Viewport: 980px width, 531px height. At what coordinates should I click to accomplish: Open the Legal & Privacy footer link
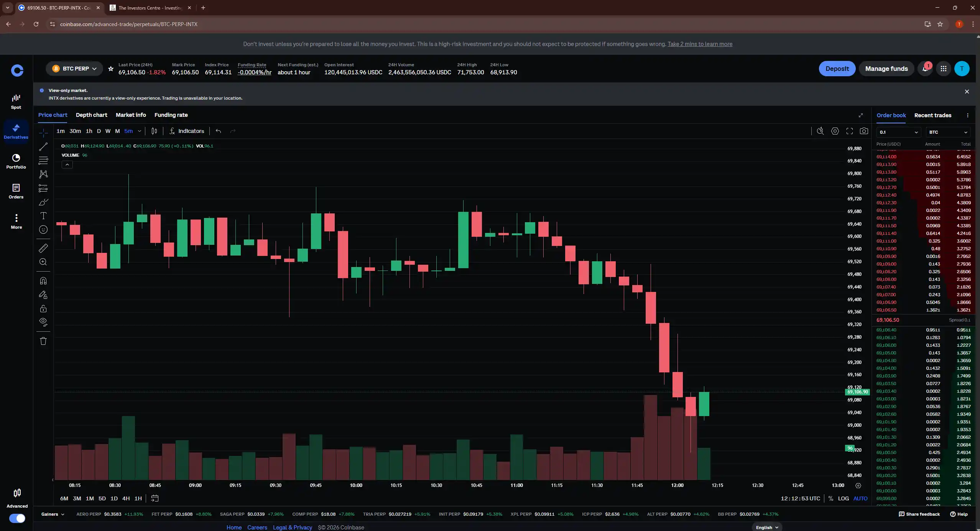pyautogui.click(x=293, y=528)
